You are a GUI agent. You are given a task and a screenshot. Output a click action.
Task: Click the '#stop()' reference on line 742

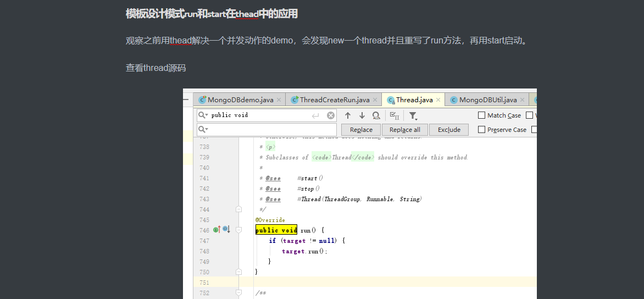pos(308,189)
